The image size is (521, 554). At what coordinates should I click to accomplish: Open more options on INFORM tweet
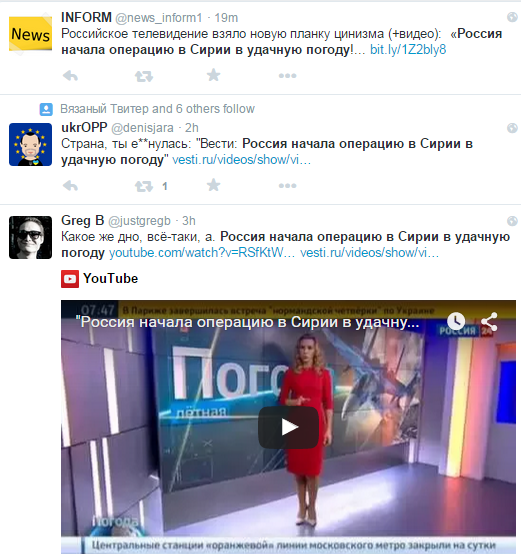(287, 76)
